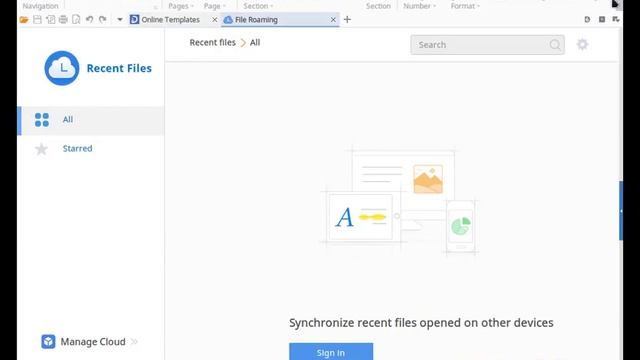The image size is (640, 360).
Task: Add a new tab with plus icon
Action: pos(347,20)
